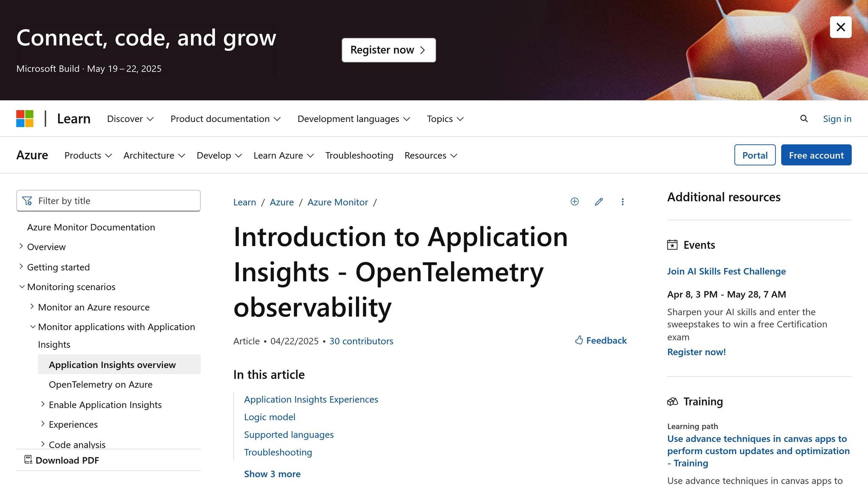Open the Learn Azure dropdown

pyautogui.click(x=284, y=155)
